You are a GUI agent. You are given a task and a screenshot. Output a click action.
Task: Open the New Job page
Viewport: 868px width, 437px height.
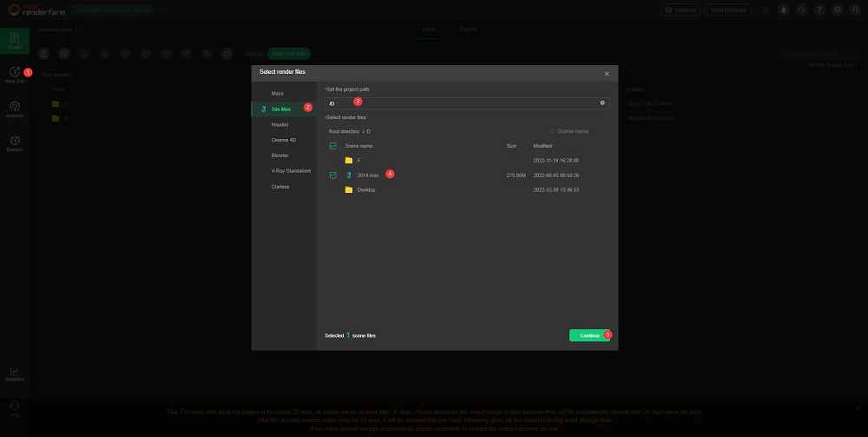[x=15, y=76]
